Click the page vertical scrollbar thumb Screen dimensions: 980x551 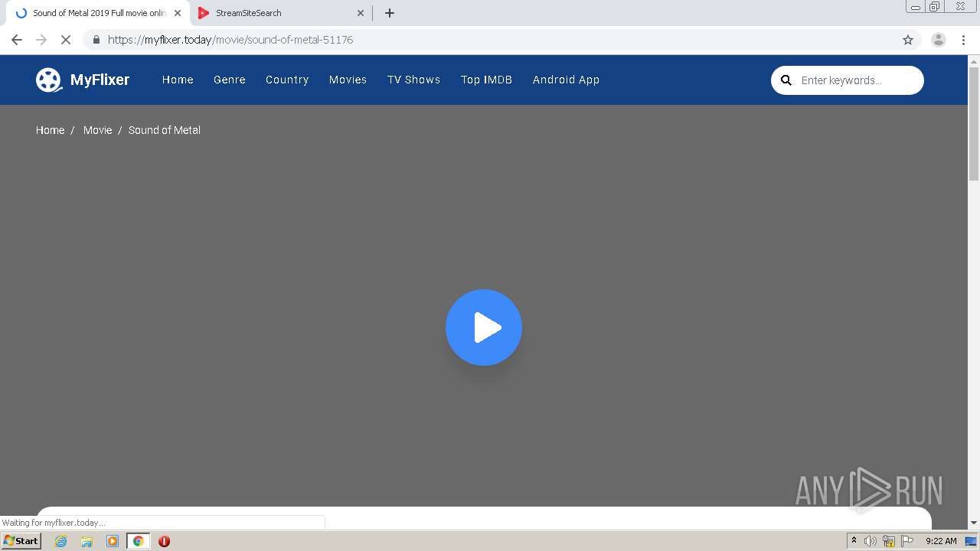pos(974,124)
